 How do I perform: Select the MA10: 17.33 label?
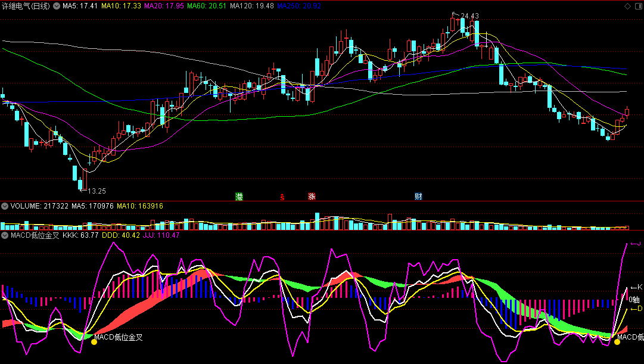(x=121, y=6)
